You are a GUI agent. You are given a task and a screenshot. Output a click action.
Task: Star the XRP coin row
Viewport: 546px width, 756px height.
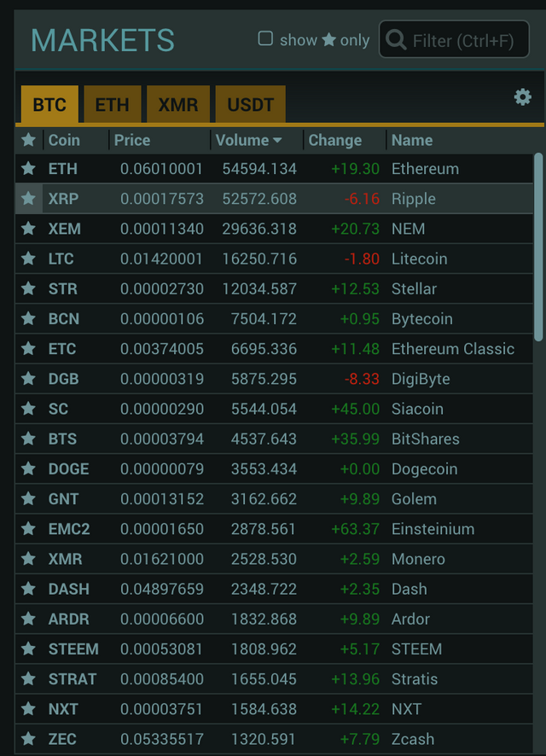(x=28, y=198)
